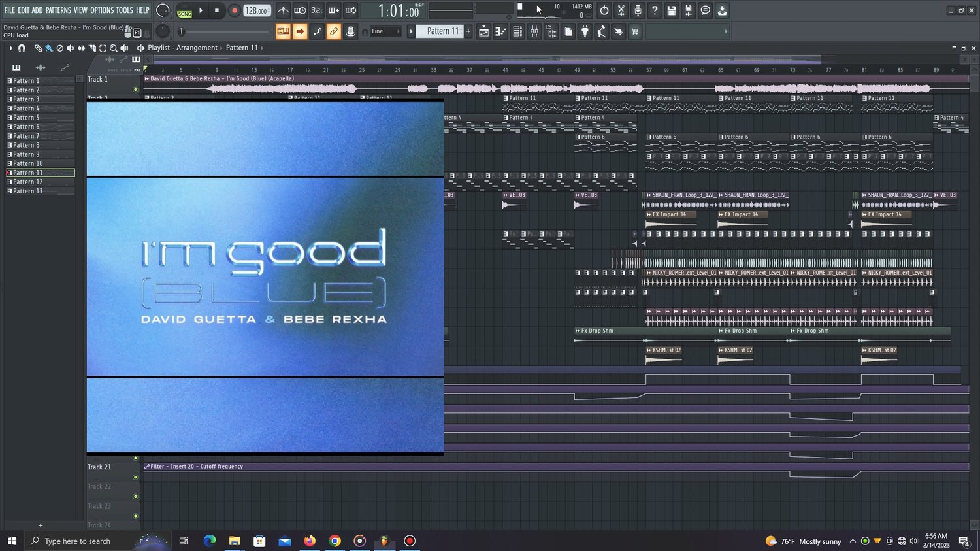The width and height of the screenshot is (980, 551).
Task: Click the undo history icon
Action: point(604,10)
